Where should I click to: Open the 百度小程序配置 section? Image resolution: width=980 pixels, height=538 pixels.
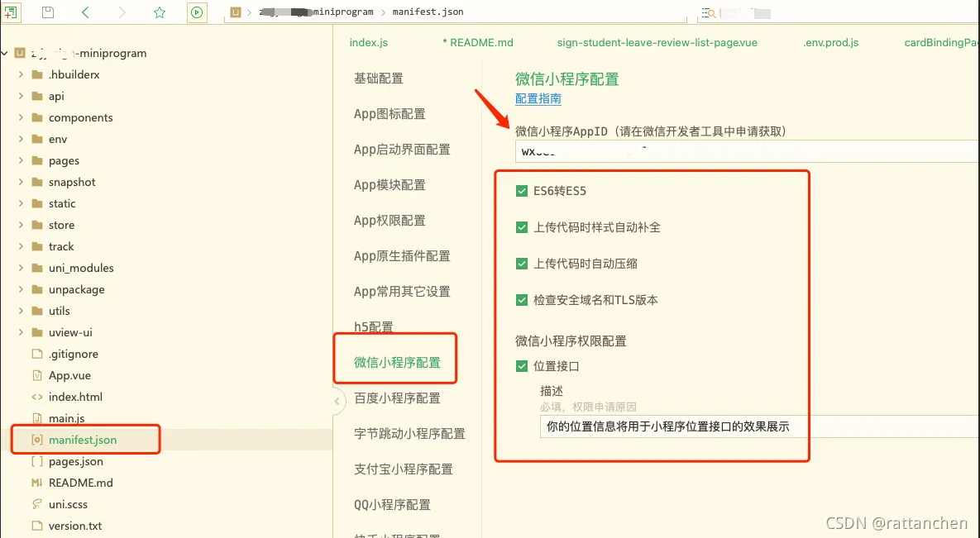tap(397, 398)
